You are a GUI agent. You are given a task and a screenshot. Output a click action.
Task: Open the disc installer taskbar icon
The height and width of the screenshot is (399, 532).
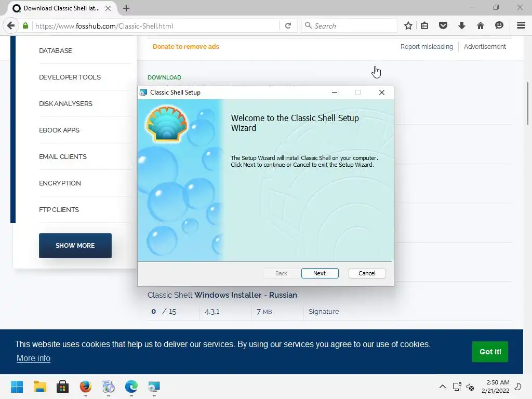pyautogui.click(x=108, y=387)
